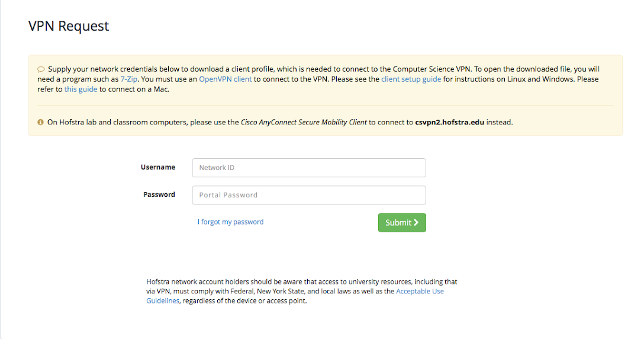
Task: Click the chevron arrow on Submit button
Action: tap(416, 222)
